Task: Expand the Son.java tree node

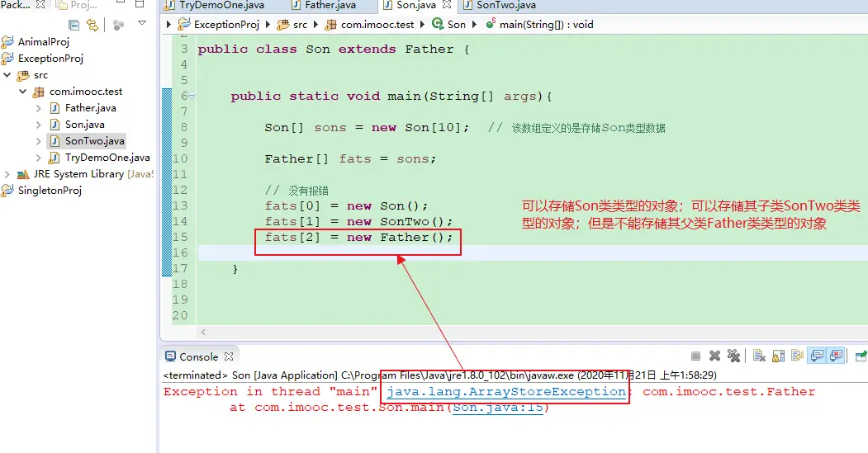Action: coord(38,125)
